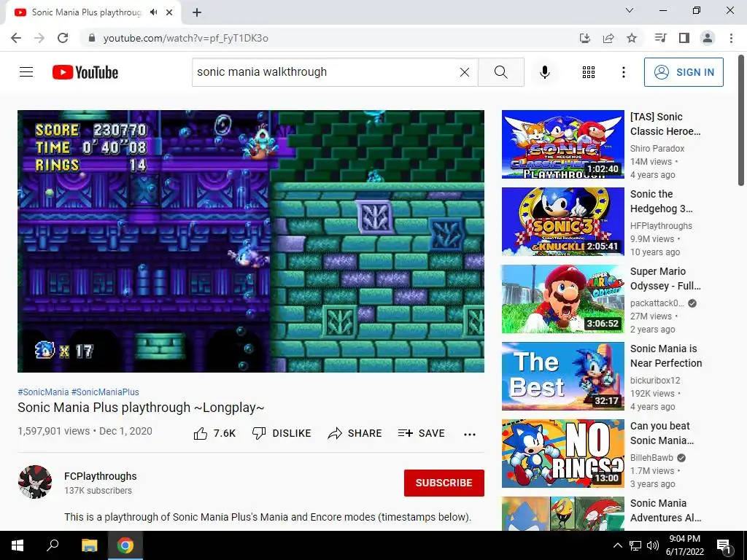Open Windows taskbar search
747x560 pixels.
coord(53,545)
